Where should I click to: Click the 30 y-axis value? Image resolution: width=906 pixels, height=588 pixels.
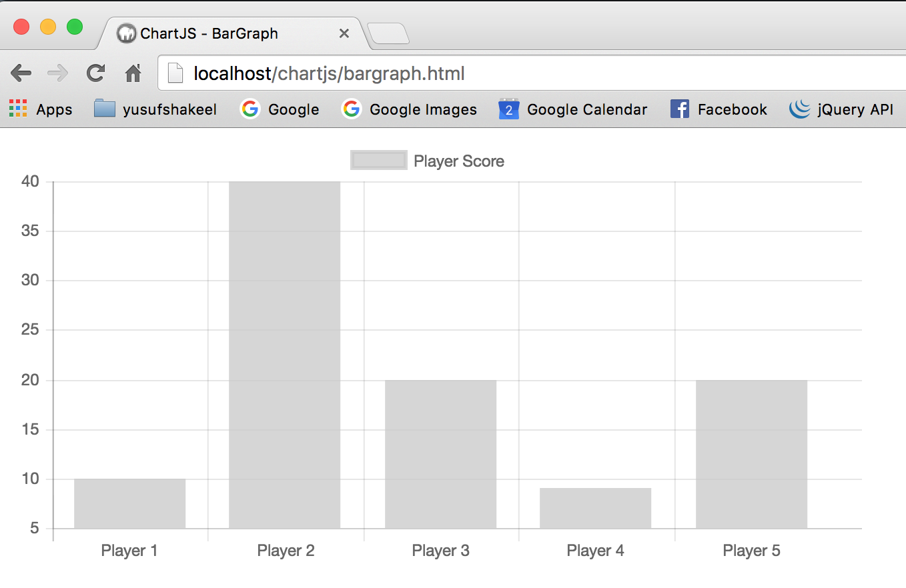click(x=31, y=281)
